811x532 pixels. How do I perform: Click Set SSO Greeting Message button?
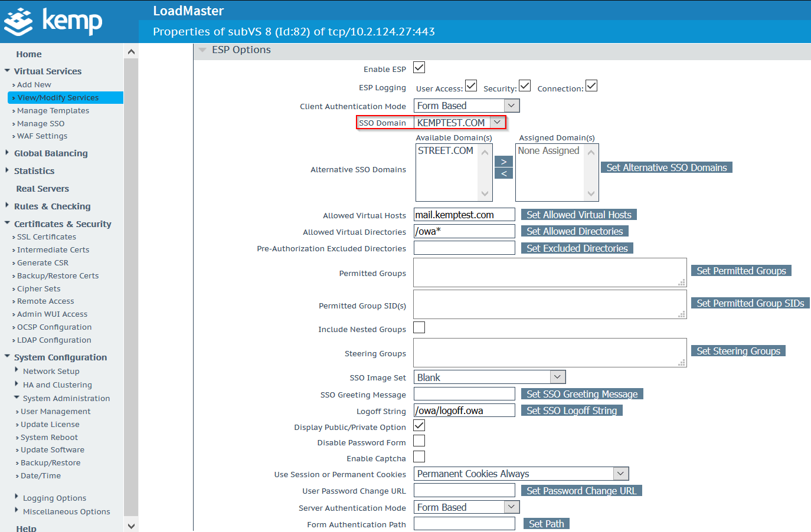582,394
